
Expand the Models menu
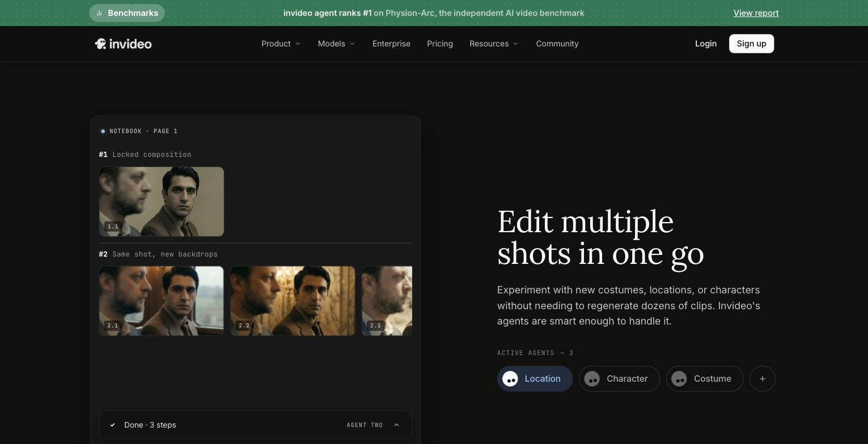point(336,44)
